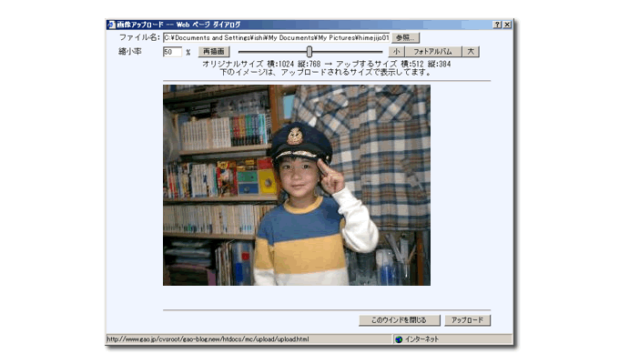Click the dialog's title bar page icon

(x=111, y=25)
